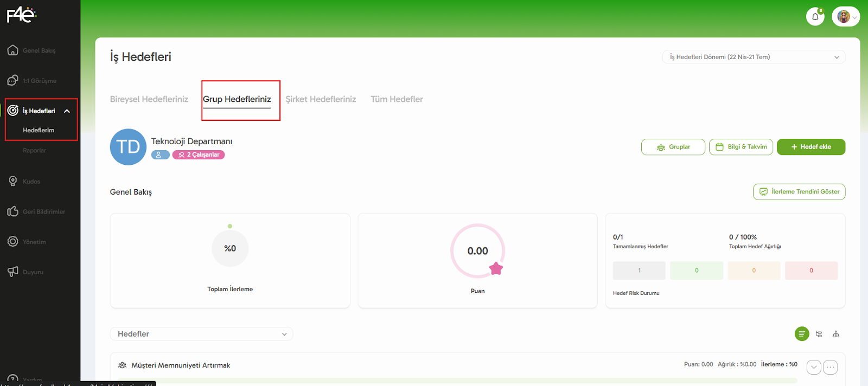Open Yönetim in the sidebar
The width and height of the screenshot is (868, 386).
click(x=34, y=242)
